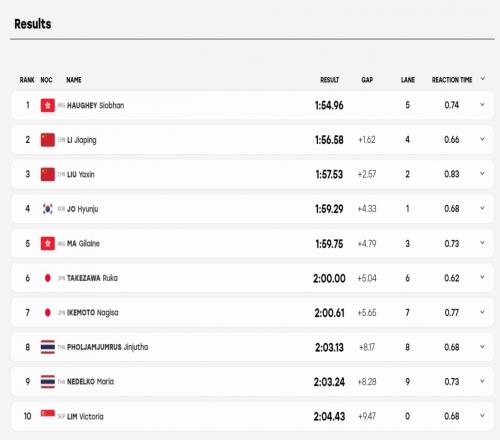Image resolution: width=500 pixels, height=440 pixels.
Task: Click the REACTION TIME column header
Action: pyautogui.click(x=452, y=80)
